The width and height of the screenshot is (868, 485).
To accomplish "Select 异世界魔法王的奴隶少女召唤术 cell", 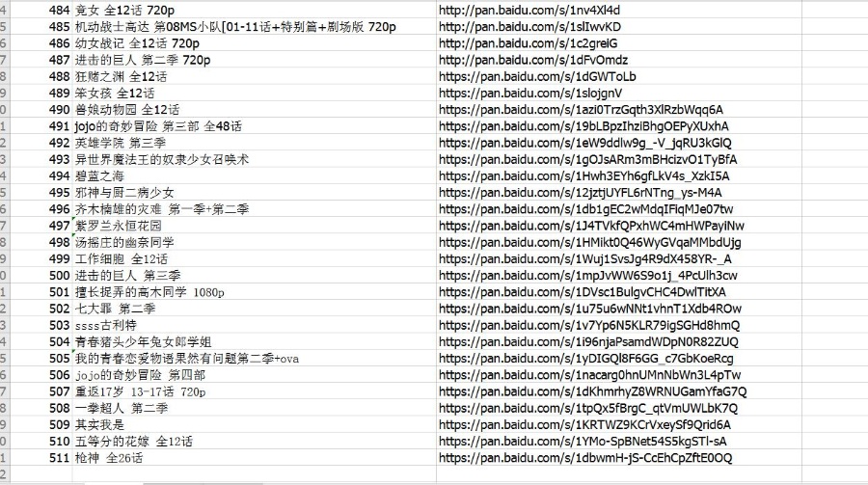I will pyautogui.click(x=254, y=159).
